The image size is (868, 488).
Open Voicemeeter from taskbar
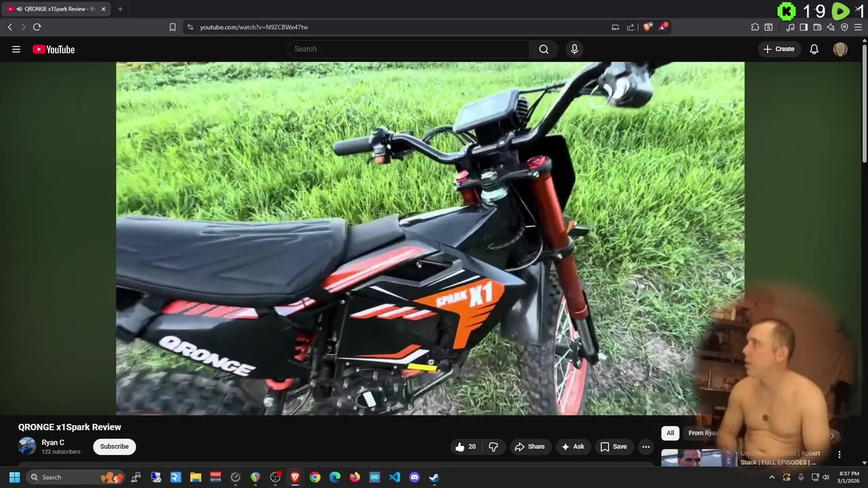[216, 477]
